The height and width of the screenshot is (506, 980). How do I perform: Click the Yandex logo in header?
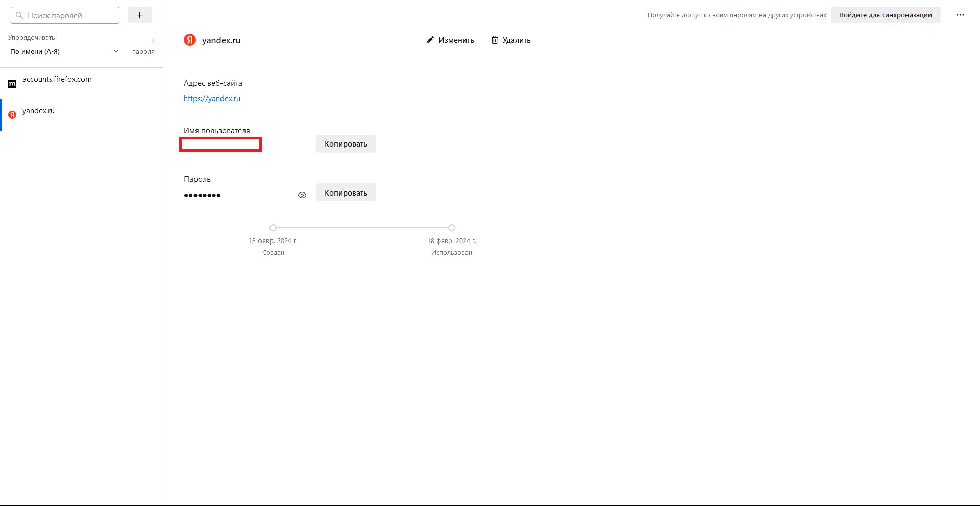pos(190,40)
